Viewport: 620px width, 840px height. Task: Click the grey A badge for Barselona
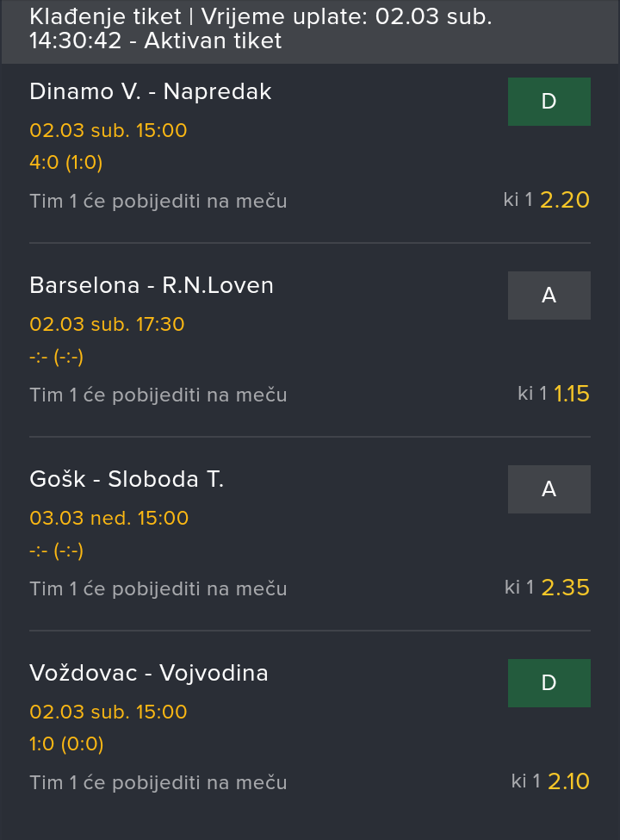pyautogui.click(x=549, y=296)
